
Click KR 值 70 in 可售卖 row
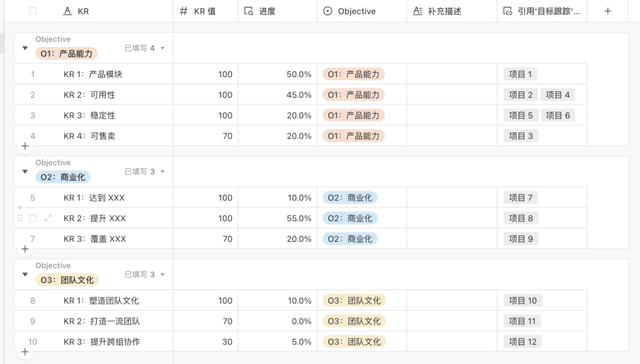coord(227,136)
